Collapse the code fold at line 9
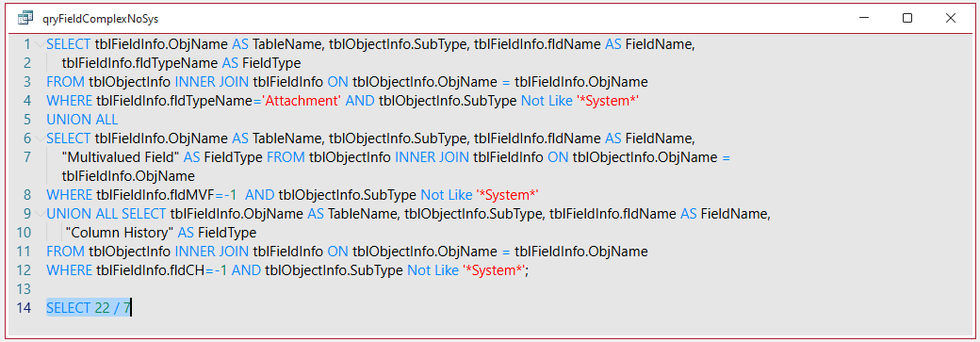This screenshot has height=342, width=980. tap(40, 214)
